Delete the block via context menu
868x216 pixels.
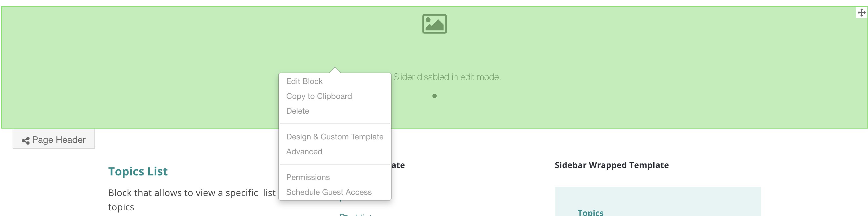(297, 111)
